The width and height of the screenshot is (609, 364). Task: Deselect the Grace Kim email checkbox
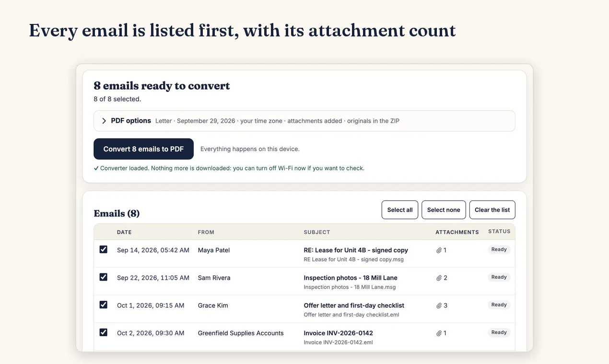tap(104, 305)
